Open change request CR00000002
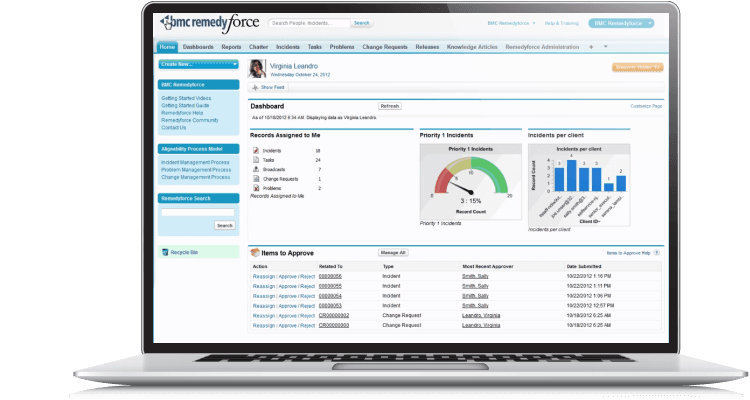 pos(334,316)
